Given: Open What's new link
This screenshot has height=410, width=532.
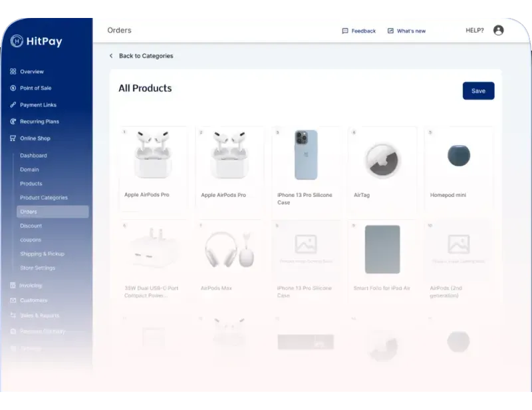Looking at the screenshot, I should pyautogui.click(x=411, y=31).
